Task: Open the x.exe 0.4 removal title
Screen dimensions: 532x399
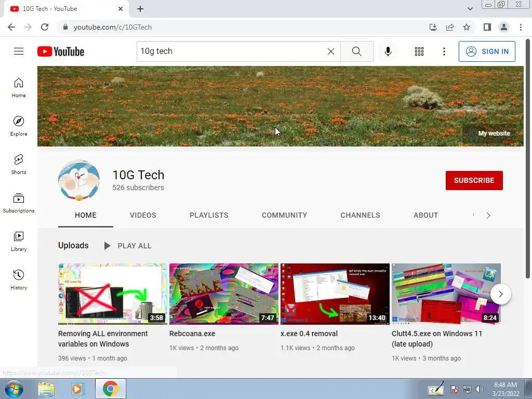Action: pos(309,334)
